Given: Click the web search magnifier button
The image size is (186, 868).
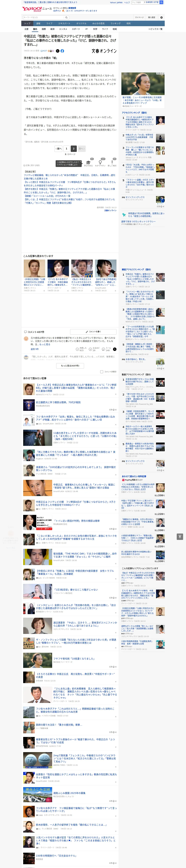Looking at the screenshot, I should tap(161, 2).
